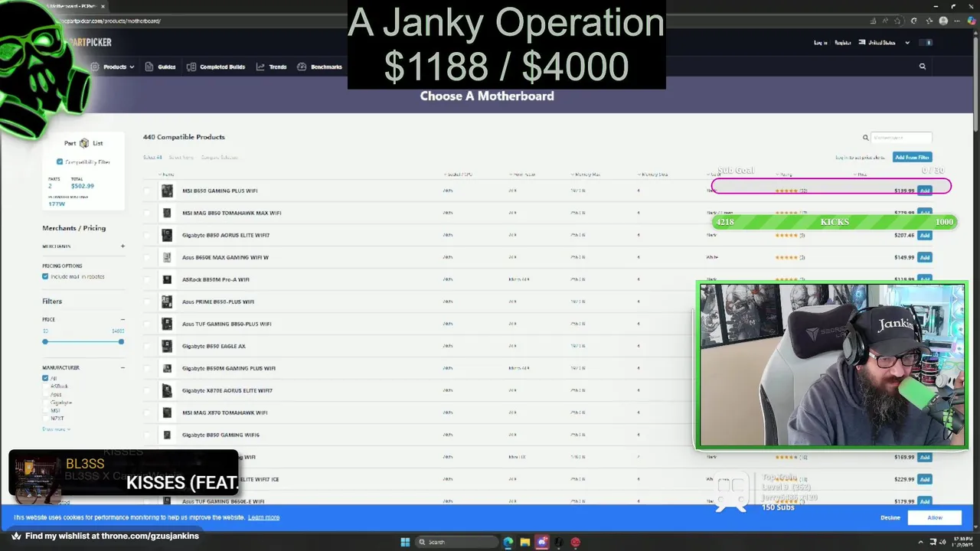This screenshot has height=551, width=980.
Task: Expand Show more manufacturers
Action: tap(56, 429)
